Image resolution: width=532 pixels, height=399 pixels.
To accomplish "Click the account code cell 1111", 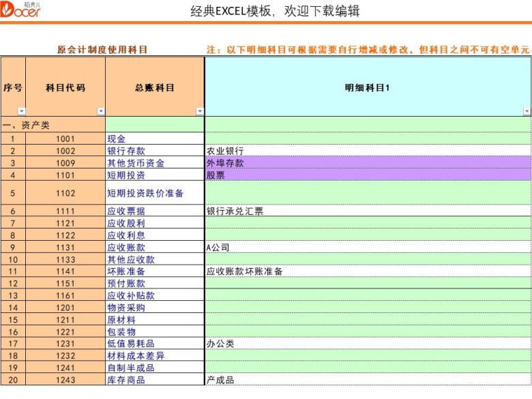I will pyautogui.click(x=65, y=211).
